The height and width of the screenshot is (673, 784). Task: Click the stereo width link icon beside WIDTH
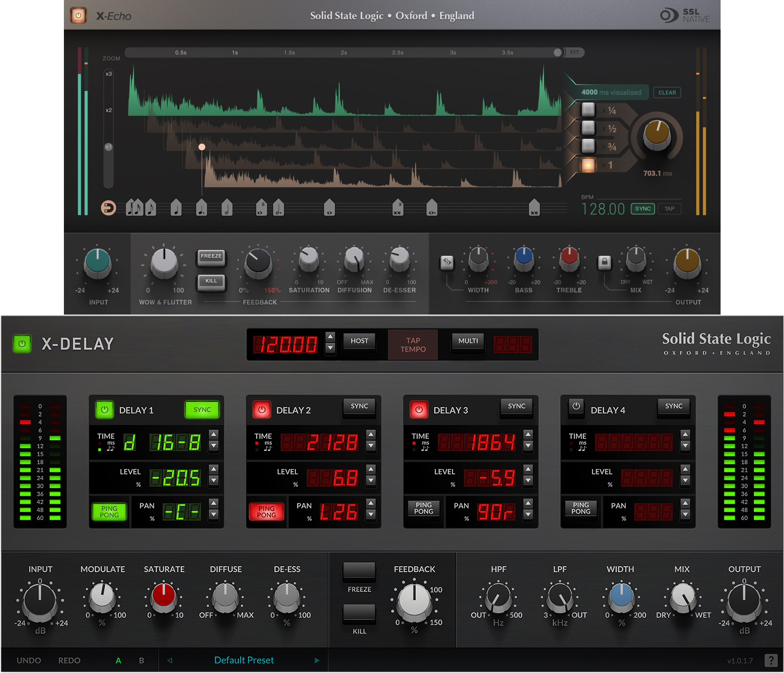tap(447, 263)
